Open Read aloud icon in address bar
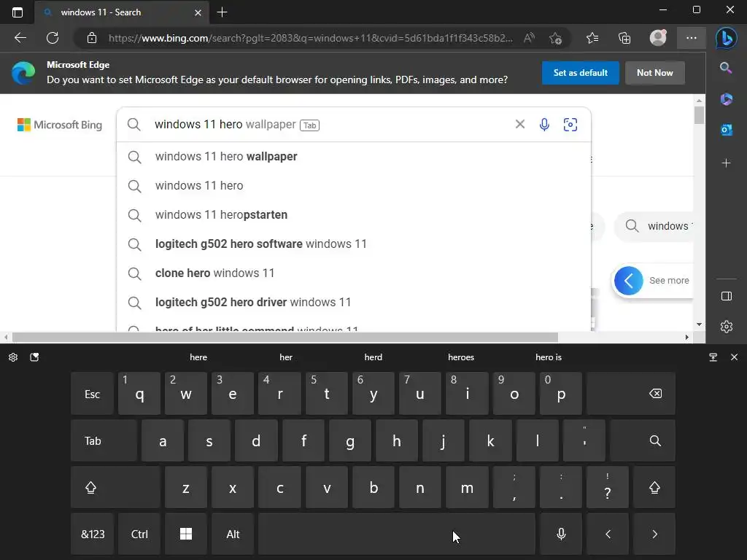Viewport: 747px width, 560px height. (529, 38)
